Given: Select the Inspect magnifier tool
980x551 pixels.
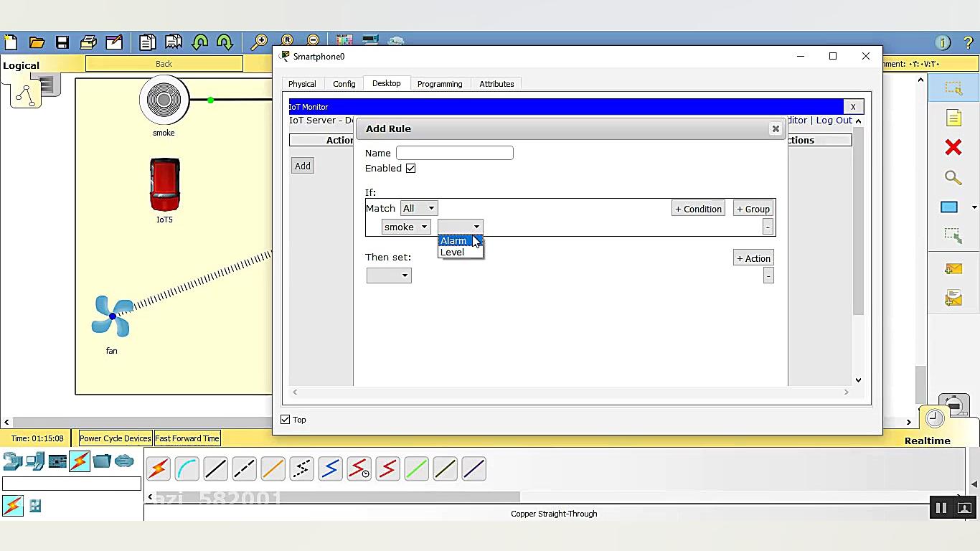Looking at the screenshot, I should pyautogui.click(x=953, y=177).
